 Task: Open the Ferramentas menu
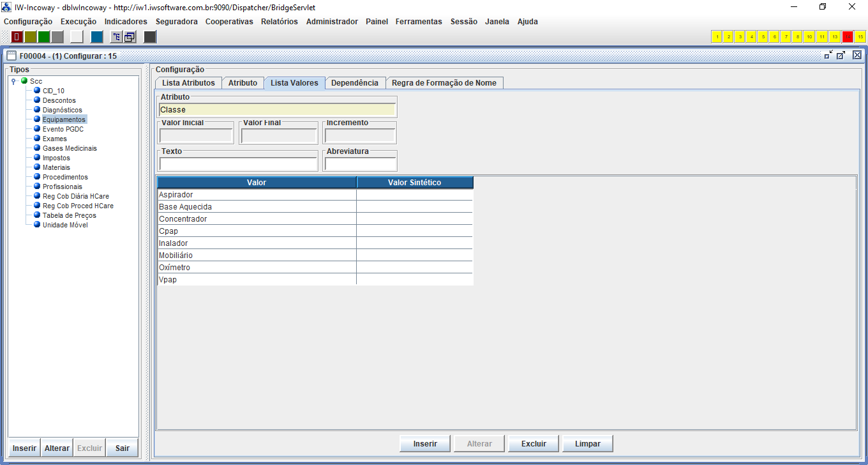pos(418,22)
